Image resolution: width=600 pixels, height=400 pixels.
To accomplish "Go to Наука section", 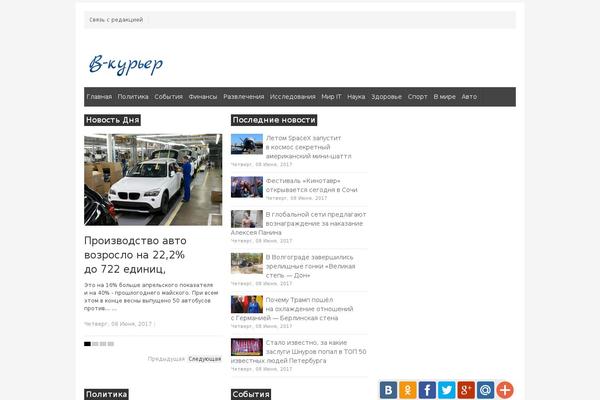I will tap(356, 97).
